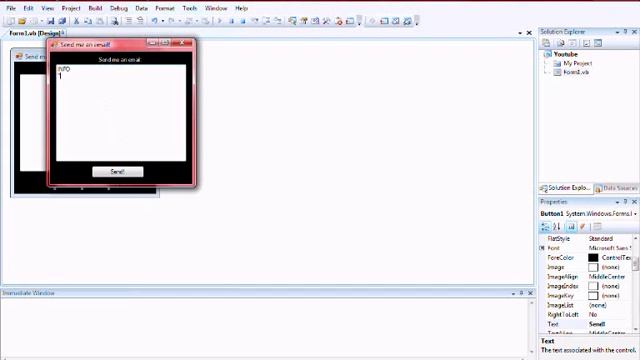Screen dimensions: 640x360
Task: Open the Edit menu
Action: pyautogui.click(x=28, y=8)
